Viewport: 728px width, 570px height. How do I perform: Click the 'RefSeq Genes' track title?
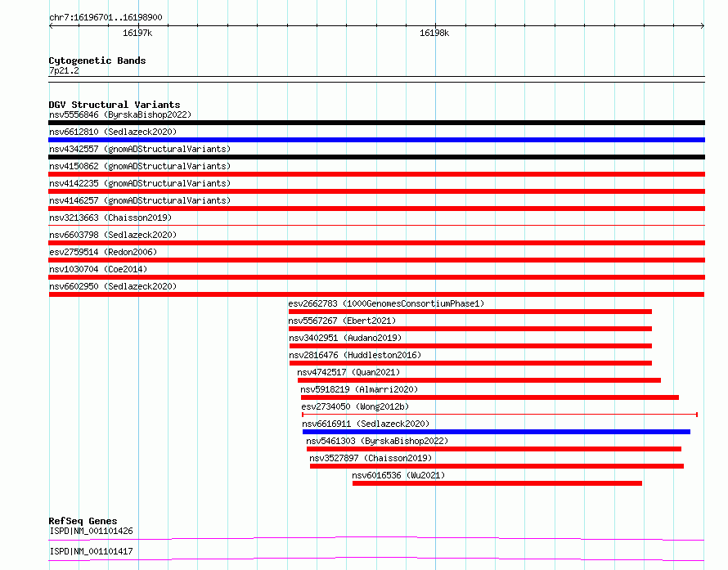pos(83,521)
